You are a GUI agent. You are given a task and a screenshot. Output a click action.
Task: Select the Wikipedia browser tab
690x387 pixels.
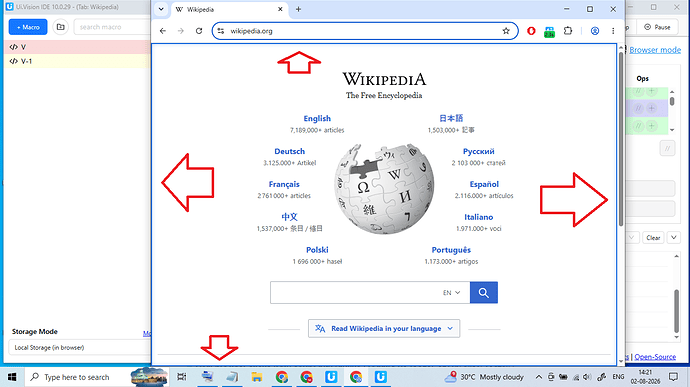point(229,9)
